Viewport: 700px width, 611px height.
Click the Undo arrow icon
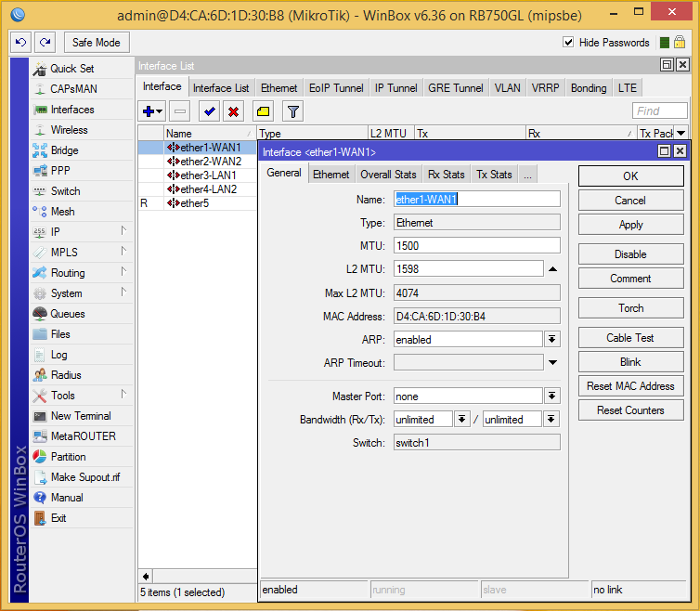[21, 43]
